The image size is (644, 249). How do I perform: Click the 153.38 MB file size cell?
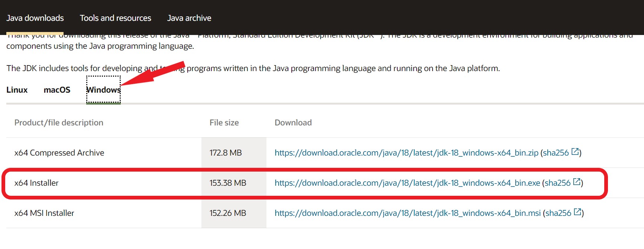[228, 183]
